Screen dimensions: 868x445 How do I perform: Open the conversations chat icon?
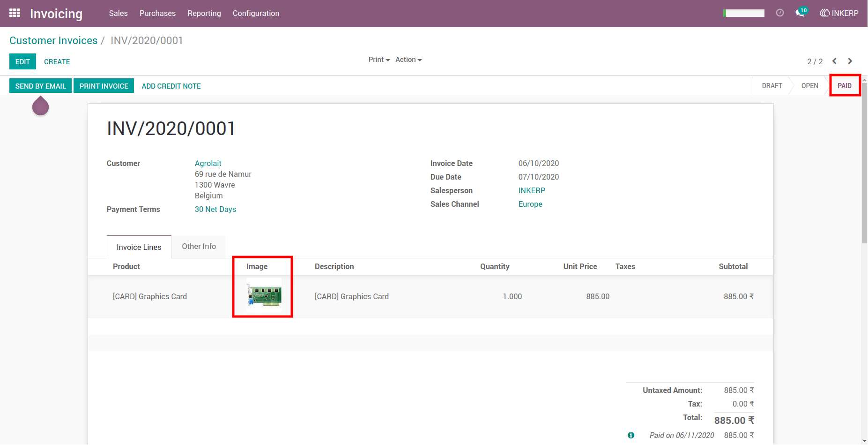[x=801, y=12]
